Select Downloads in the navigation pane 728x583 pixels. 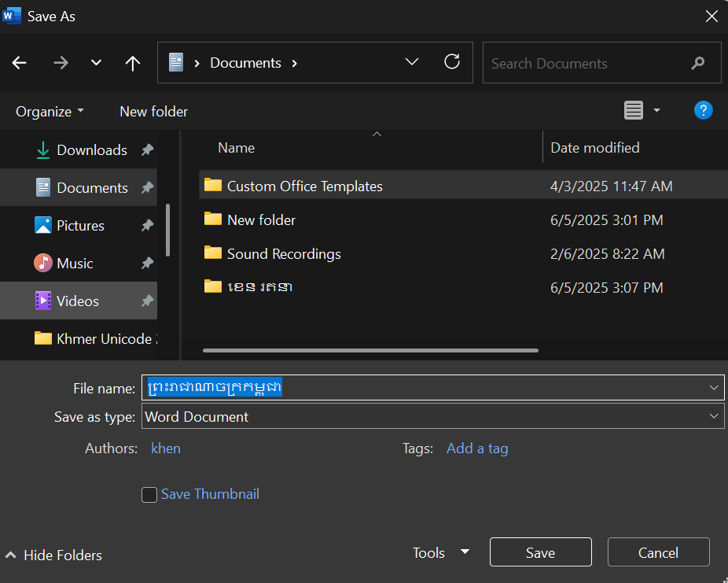[91, 150]
